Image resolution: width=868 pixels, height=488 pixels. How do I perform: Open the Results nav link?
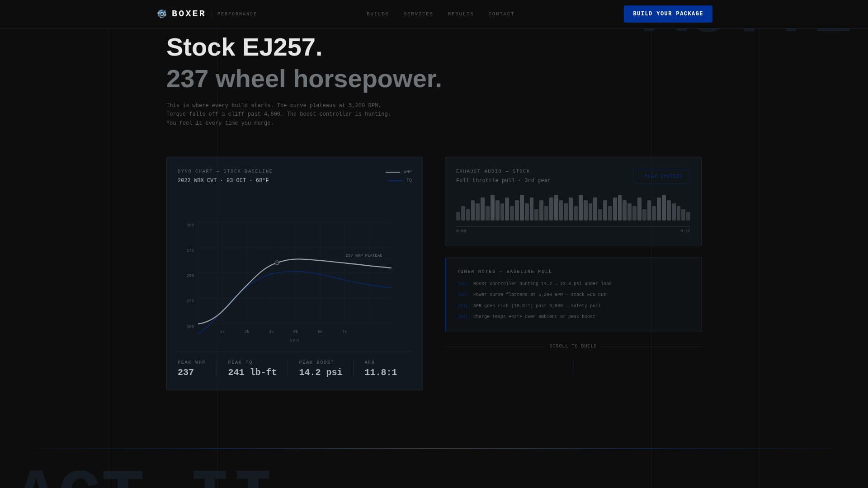pyautogui.click(x=461, y=14)
